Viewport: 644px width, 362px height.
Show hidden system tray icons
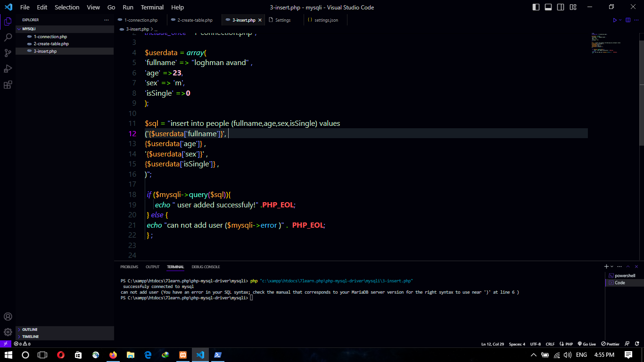tap(534, 355)
